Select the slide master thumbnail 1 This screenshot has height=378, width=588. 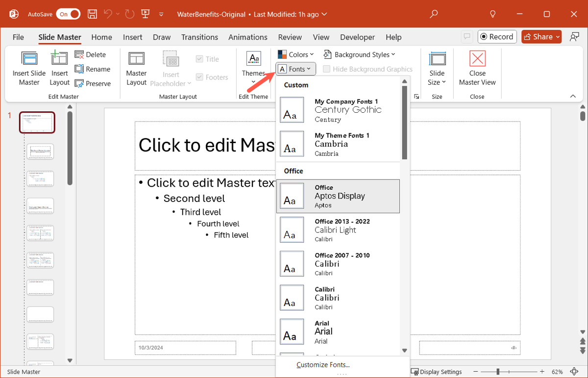(37, 123)
